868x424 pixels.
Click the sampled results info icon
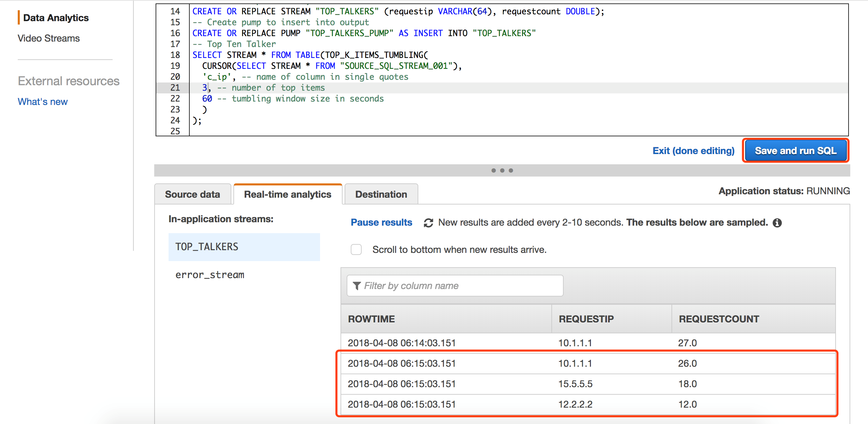(777, 223)
